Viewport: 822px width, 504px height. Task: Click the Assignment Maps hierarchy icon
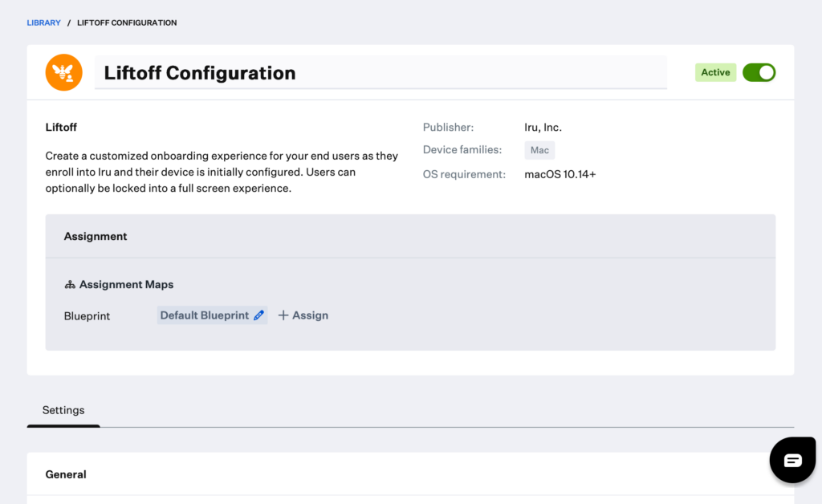tap(70, 284)
